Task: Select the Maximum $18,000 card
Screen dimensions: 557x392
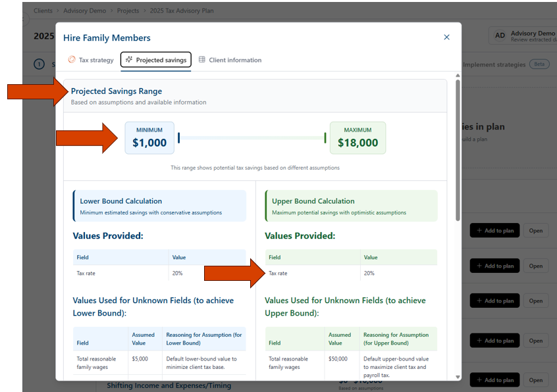Action: coord(358,137)
